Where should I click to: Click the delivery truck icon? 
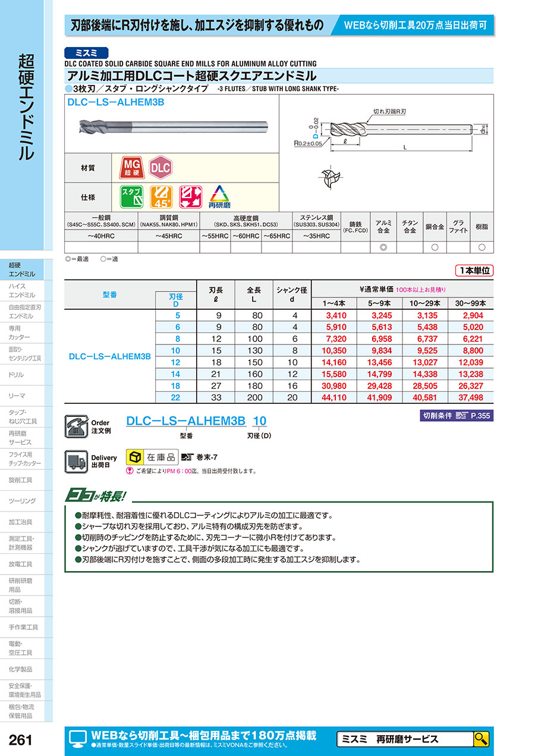75,461
